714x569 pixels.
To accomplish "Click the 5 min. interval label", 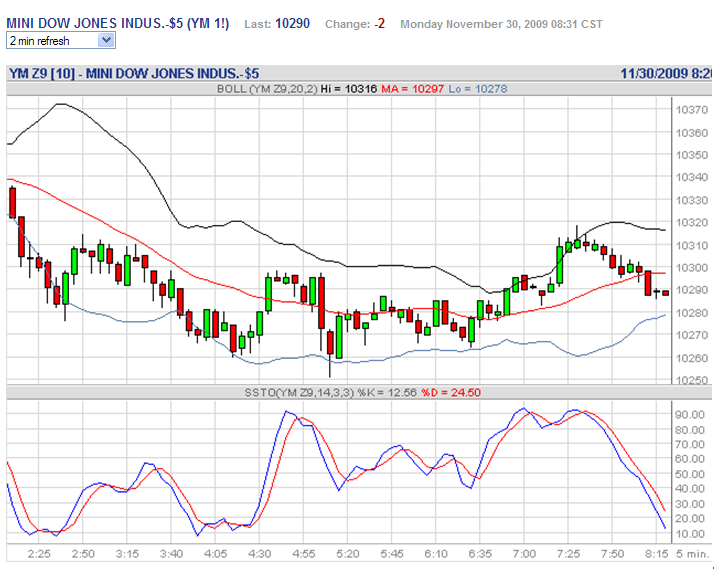I will click(x=694, y=554).
